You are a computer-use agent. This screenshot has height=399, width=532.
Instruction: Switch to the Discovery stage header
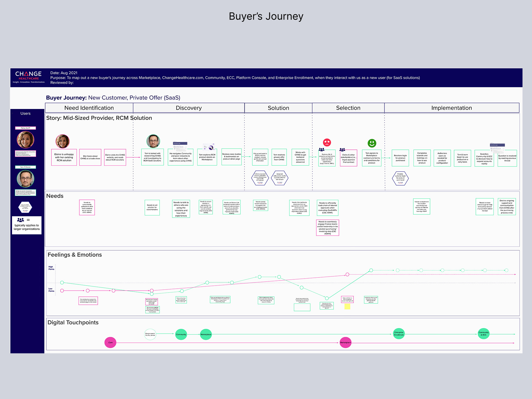tap(189, 108)
